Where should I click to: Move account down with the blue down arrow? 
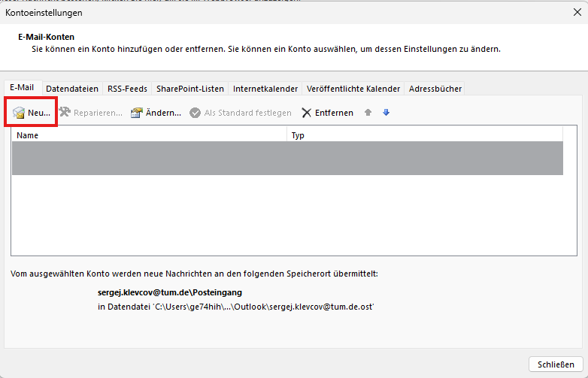[x=386, y=113]
